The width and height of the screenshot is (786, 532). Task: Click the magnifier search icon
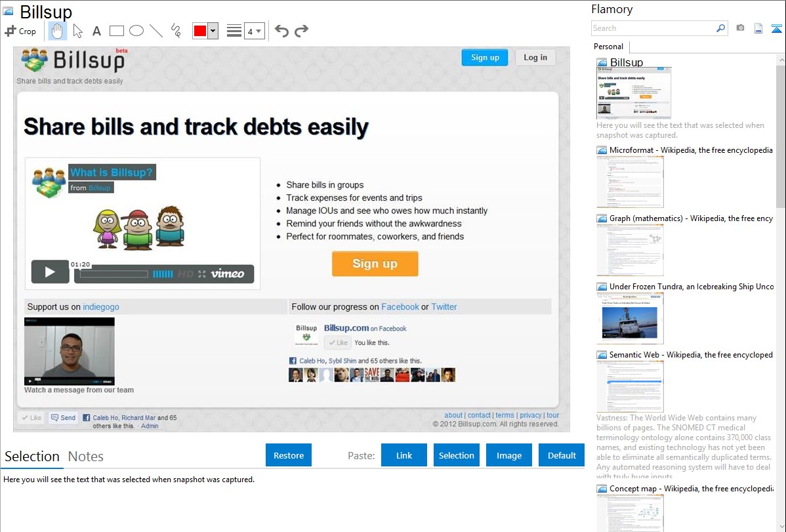tap(721, 28)
